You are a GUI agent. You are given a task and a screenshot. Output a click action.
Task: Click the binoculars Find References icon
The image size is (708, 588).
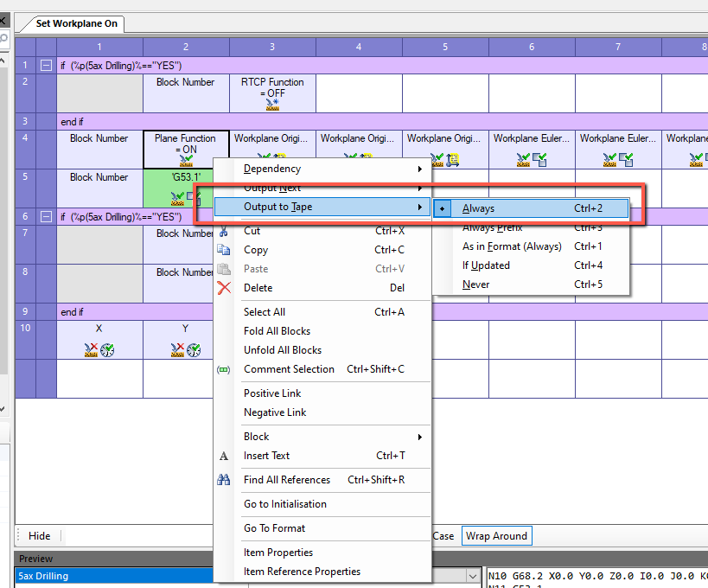click(x=224, y=480)
